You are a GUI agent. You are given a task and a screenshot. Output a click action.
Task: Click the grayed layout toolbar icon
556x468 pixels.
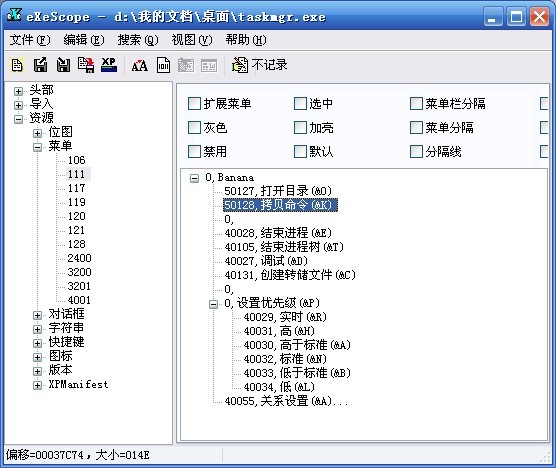pos(209,66)
